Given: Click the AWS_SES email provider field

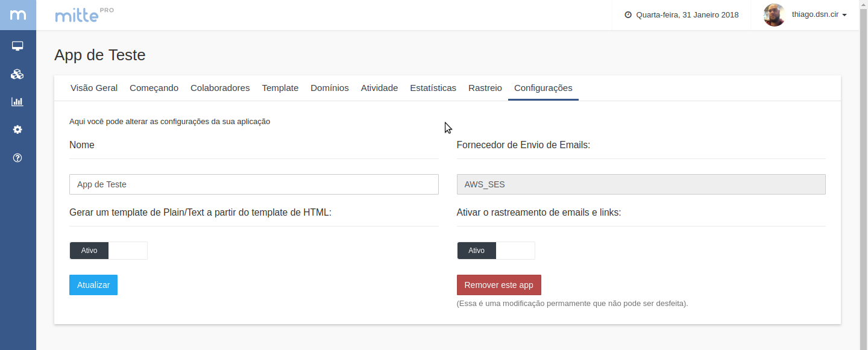Looking at the screenshot, I should click(641, 184).
